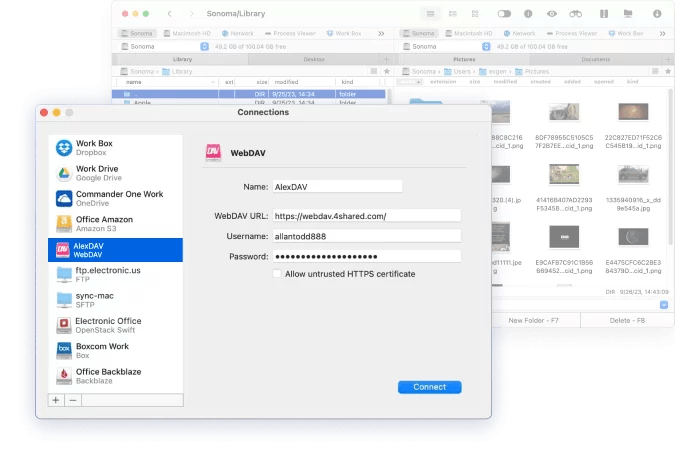Viewport: 675px width, 452px height.
Task: Select the Boxcom Work Box connection
Action: [115, 351]
